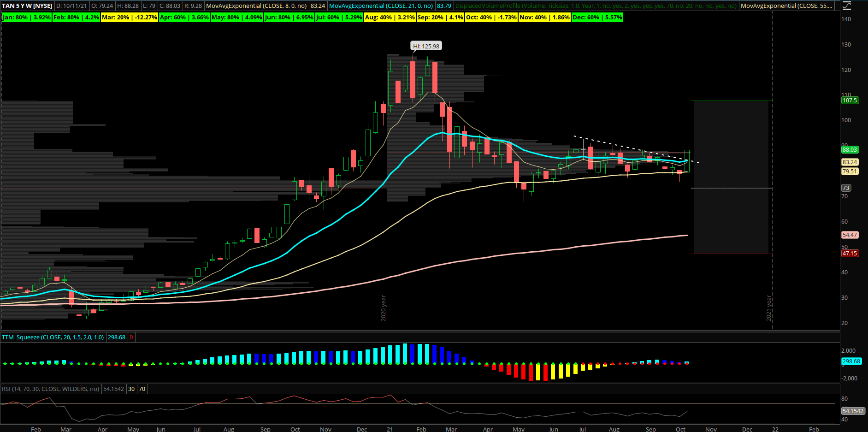This screenshot has height=432, width=868.
Task: Click the Jun: 80% | 6.95% seasonality label
Action: pyautogui.click(x=289, y=18)
